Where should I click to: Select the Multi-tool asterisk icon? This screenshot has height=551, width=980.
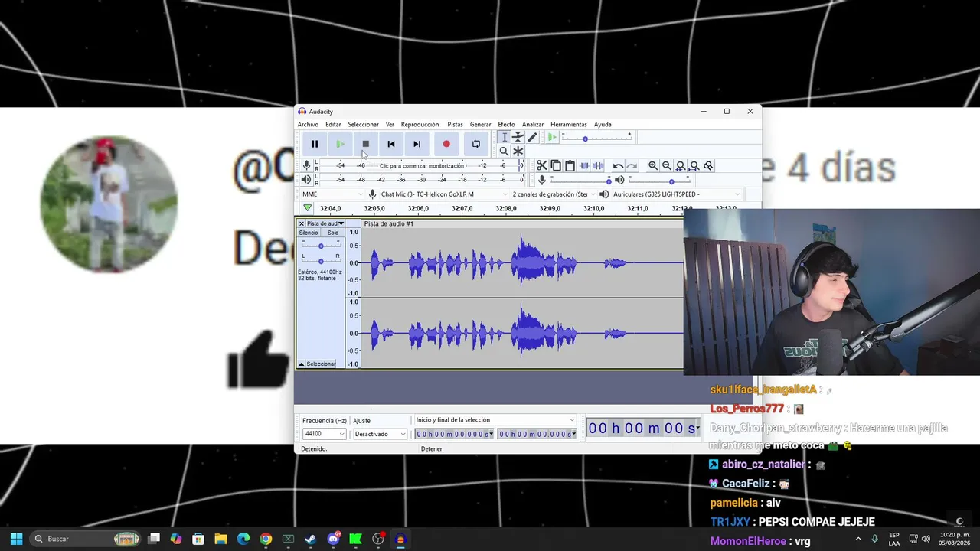click(x=518, y=151)
